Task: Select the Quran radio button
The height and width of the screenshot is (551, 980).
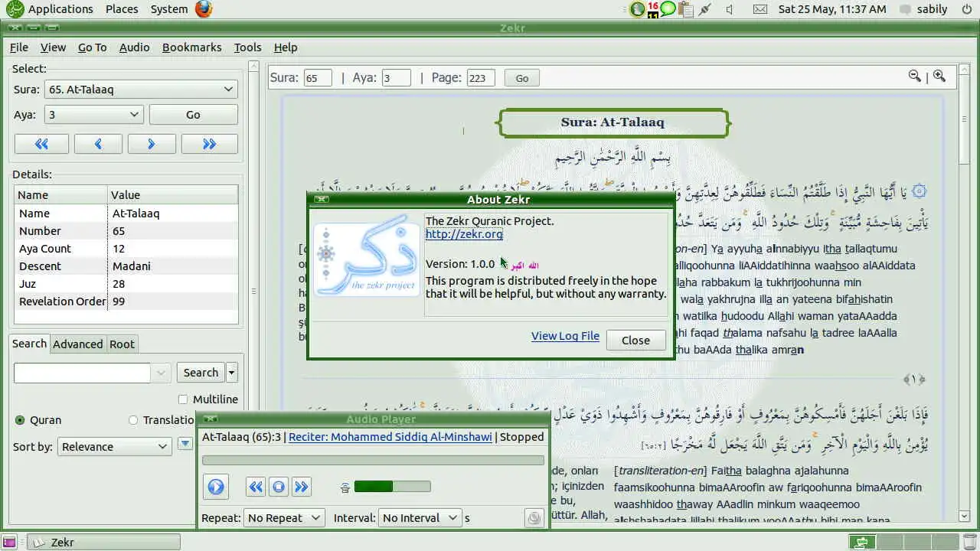Action: pos(20,420)
